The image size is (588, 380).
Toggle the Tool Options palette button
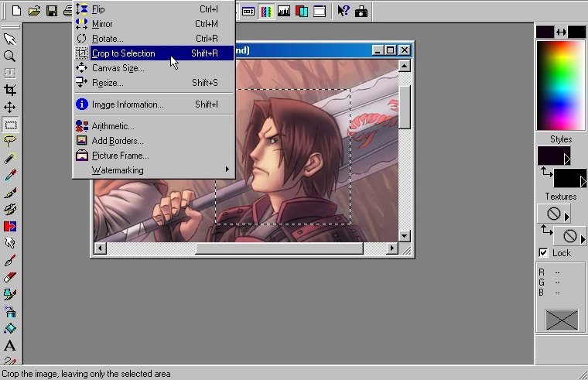pyautogui.click(x=248, y=12)
